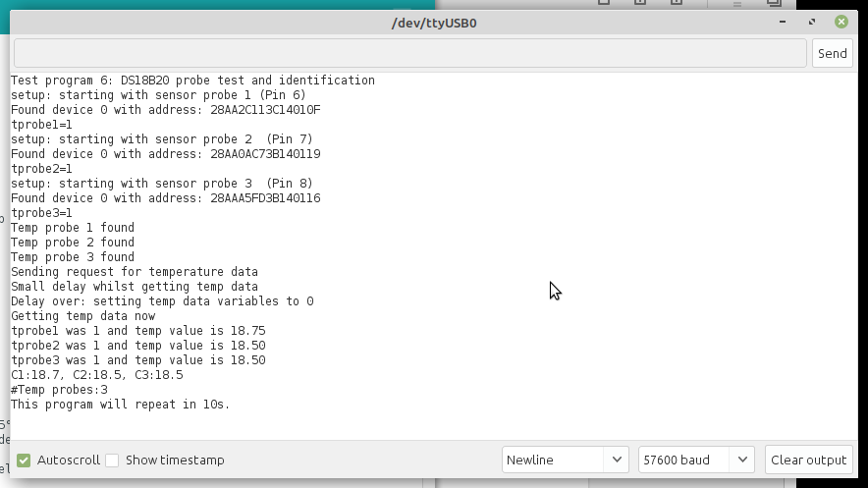Focus the serial input text field
The image size is (868, 488).
(x=410, y=53)
